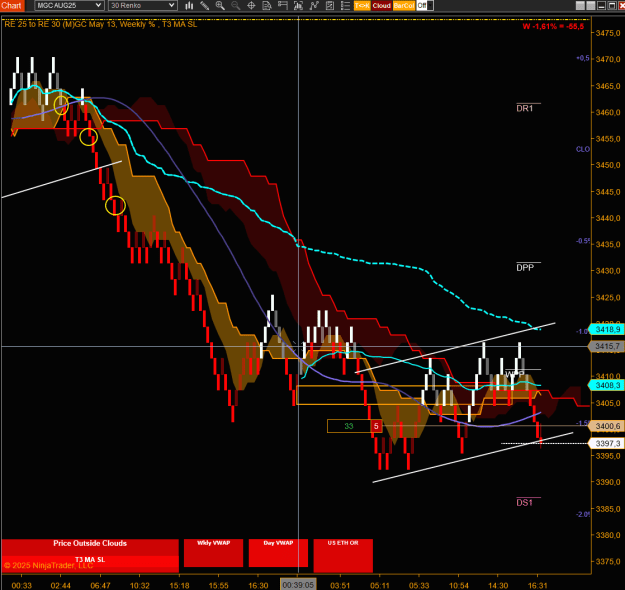Click the +0,5 percent level label

click(583, 58)
